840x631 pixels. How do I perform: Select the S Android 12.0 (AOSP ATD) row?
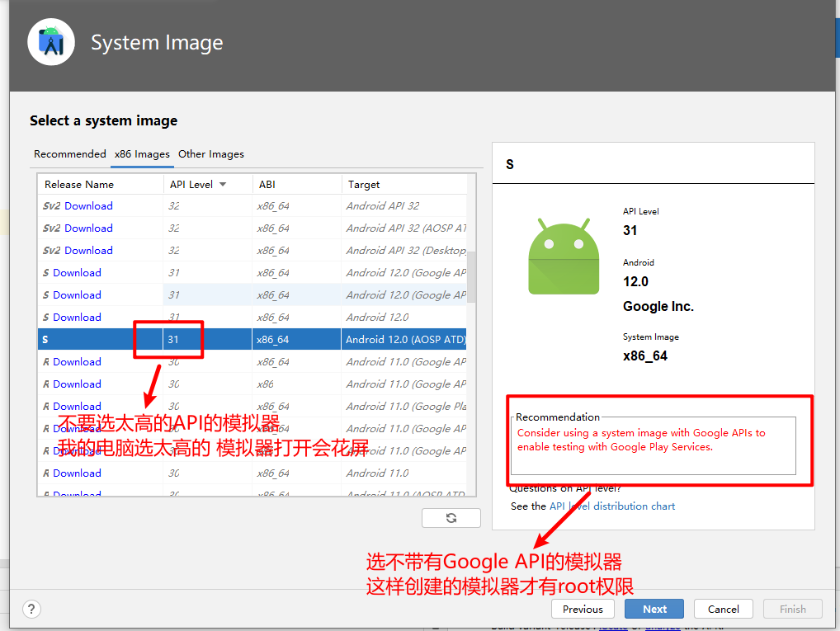[x=252, y=340]
